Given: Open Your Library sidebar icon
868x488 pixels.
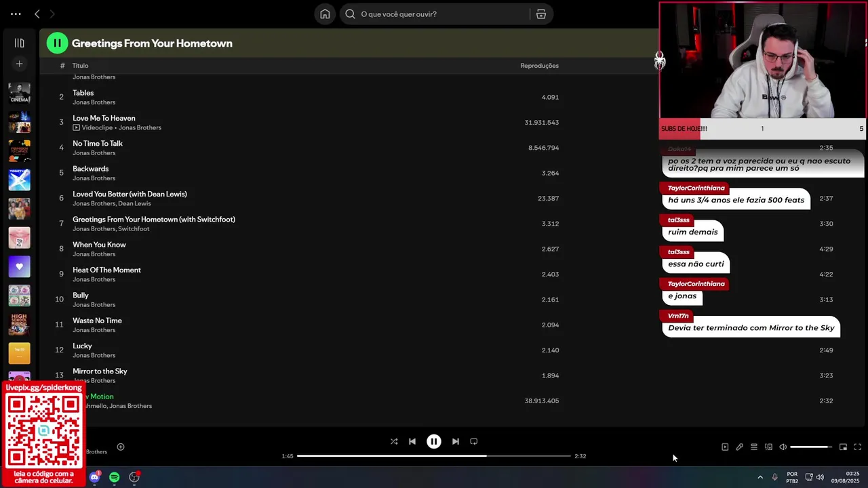Looking at the screenshot, I should coord(19,43).
